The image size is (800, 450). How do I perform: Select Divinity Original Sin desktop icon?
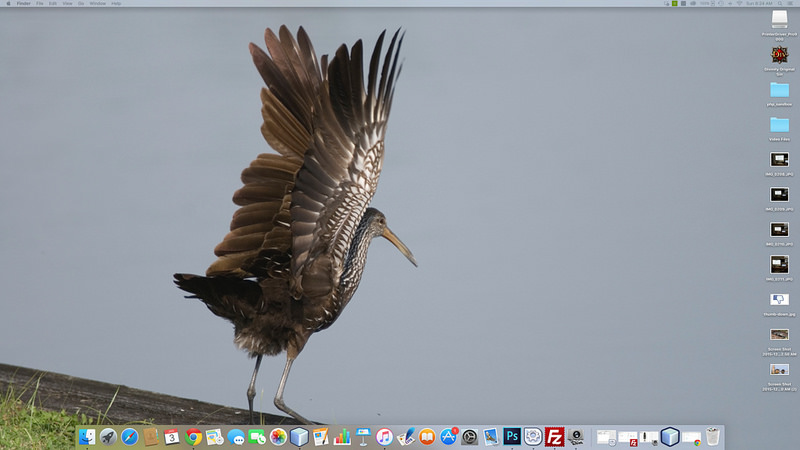tap(779, 55)
